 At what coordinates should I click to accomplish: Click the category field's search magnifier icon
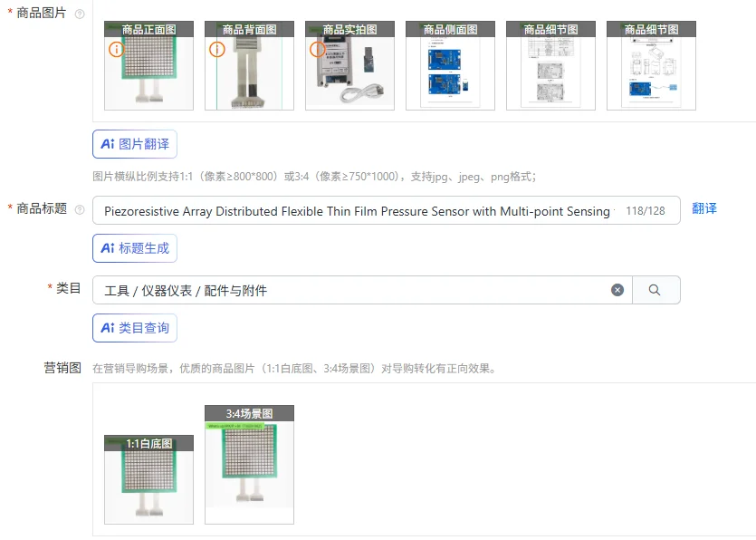click(x=655, y=290)
